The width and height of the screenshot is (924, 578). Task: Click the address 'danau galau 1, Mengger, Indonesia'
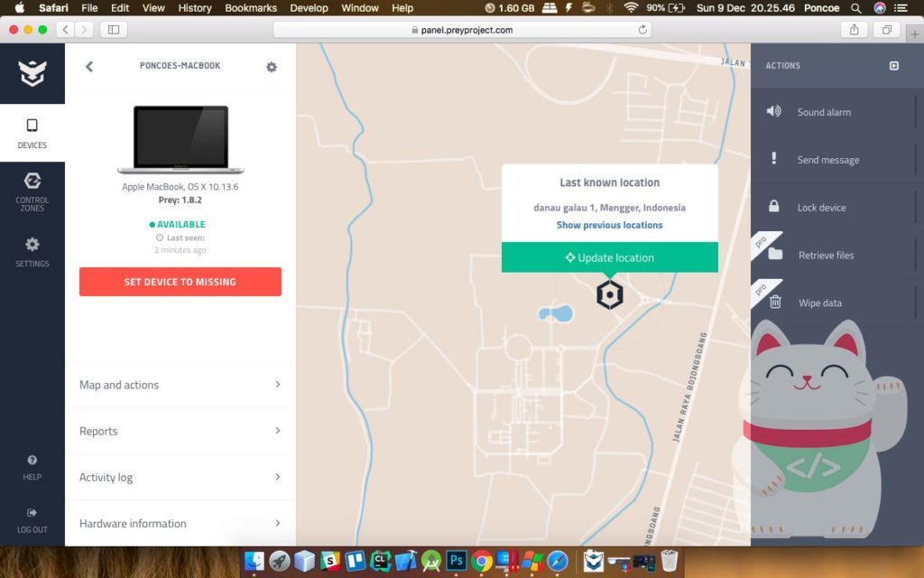coord(609,208)
